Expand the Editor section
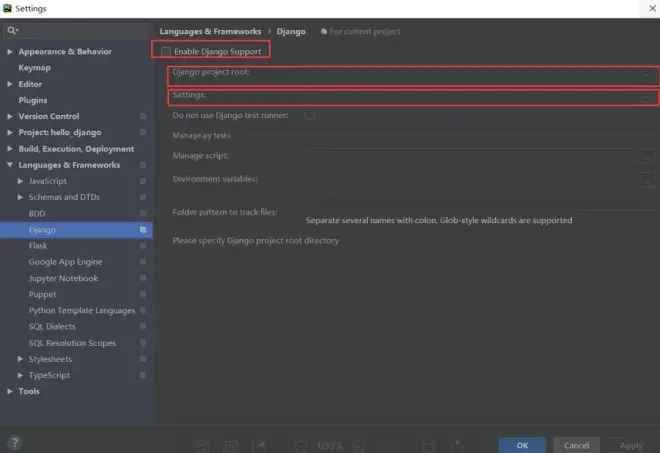This screenshot has width=660, height=453. [x=10, y=84]
